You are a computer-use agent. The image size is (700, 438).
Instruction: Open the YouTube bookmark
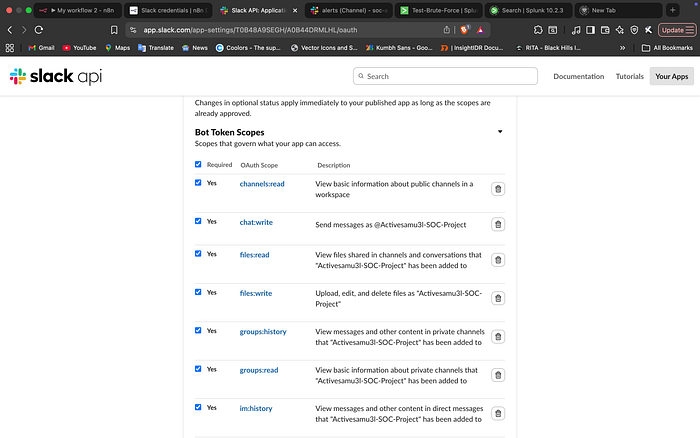[79, 48]
